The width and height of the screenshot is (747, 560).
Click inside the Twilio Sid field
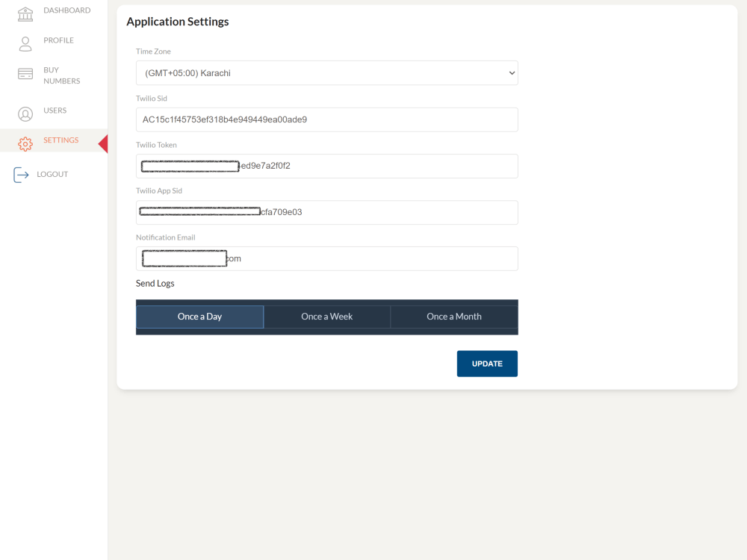tap(326, 119)
